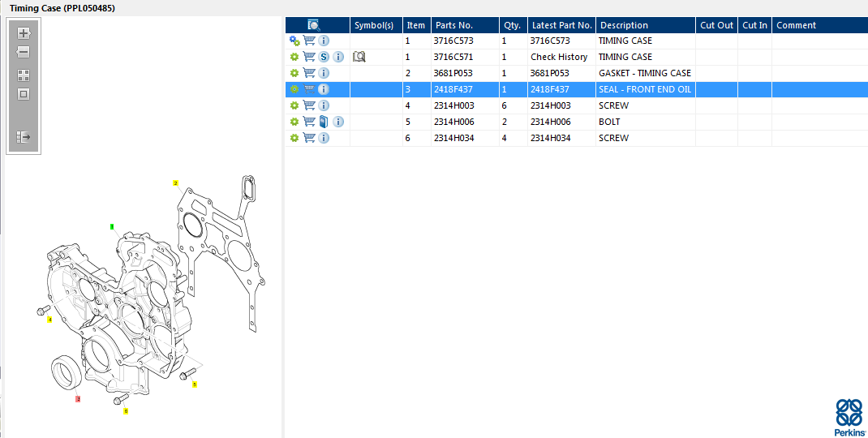This screenshot has width=868, height=438.
Task: Click the gear icon for screw 2314H003
Action: pyautogui.click(x=294, y=105)
